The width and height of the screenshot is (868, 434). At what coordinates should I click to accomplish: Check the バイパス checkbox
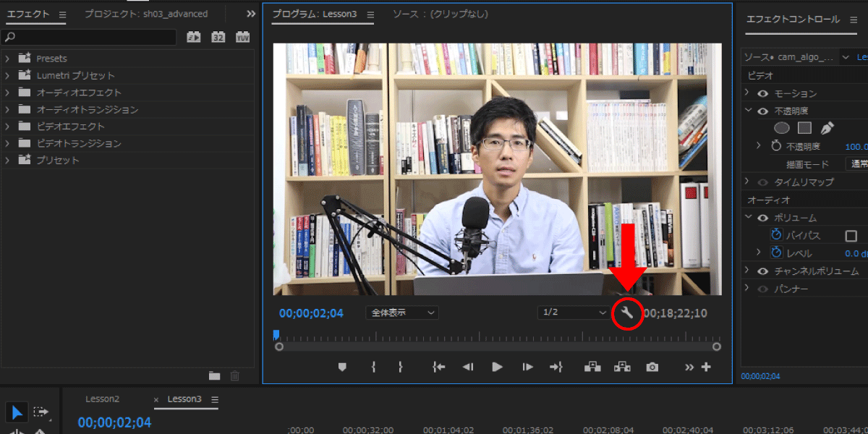[x=851, y=236]
